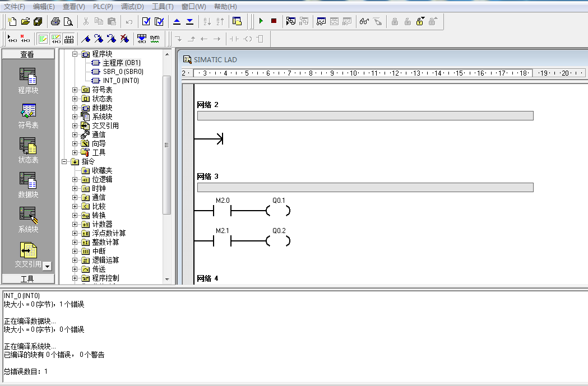Click the Print icon in toolbar
Viewport: 588px width, 386px height.
(x=55, y=21)
